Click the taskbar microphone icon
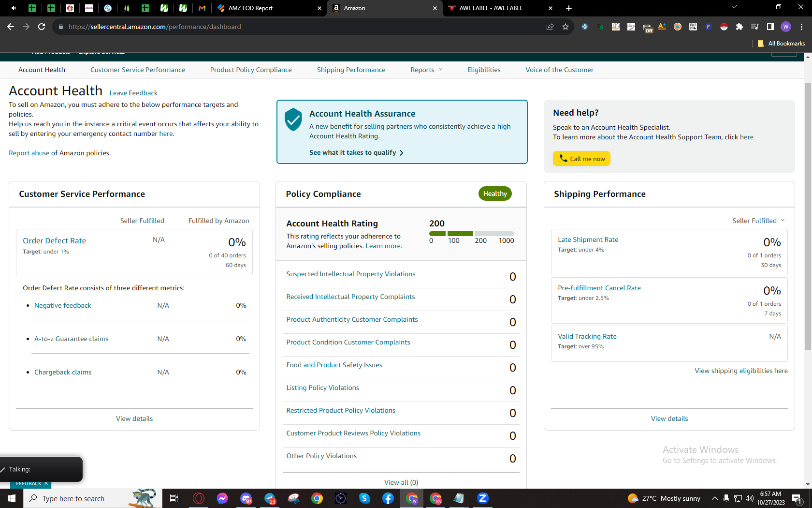The image size is (812, 508). point(726,498)
